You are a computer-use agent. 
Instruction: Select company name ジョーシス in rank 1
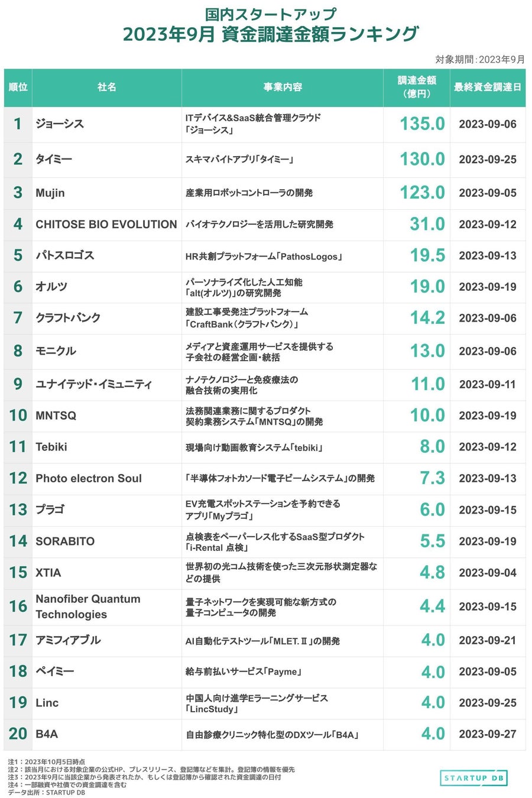click(x=60, y=124)
